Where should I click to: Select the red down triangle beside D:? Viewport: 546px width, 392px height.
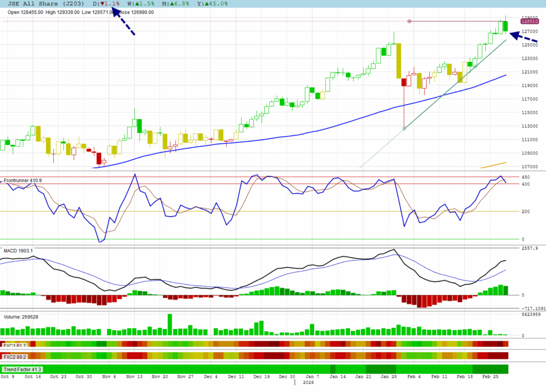pyautogui.click(x=102, y=3)
